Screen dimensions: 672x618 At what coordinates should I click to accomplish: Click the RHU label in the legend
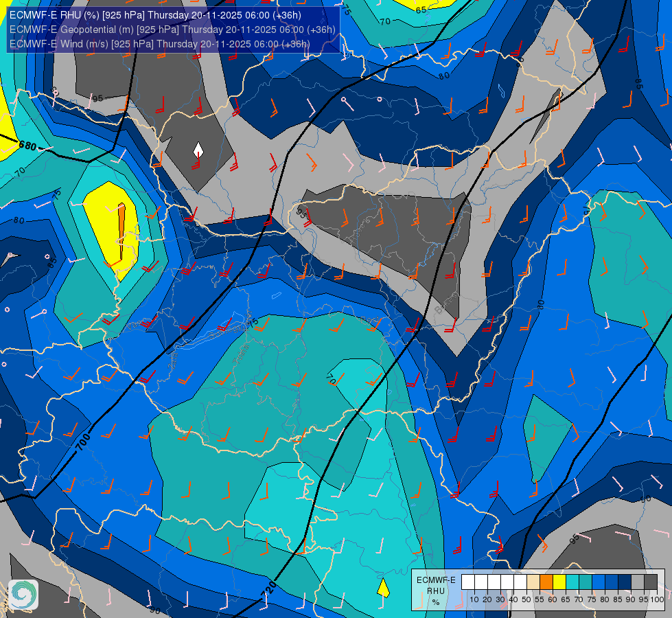tap(436, 591)
